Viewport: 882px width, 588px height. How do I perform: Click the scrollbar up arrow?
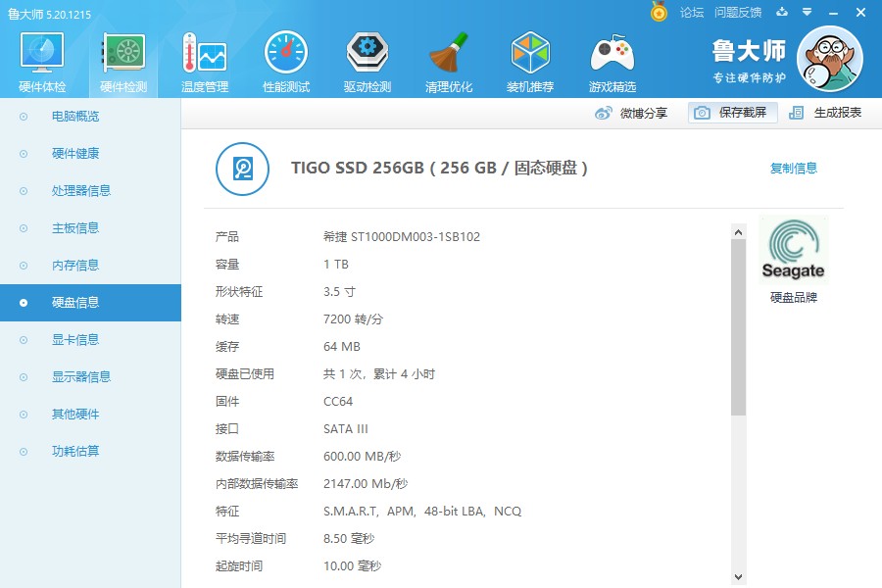click(x=739, y=232)
